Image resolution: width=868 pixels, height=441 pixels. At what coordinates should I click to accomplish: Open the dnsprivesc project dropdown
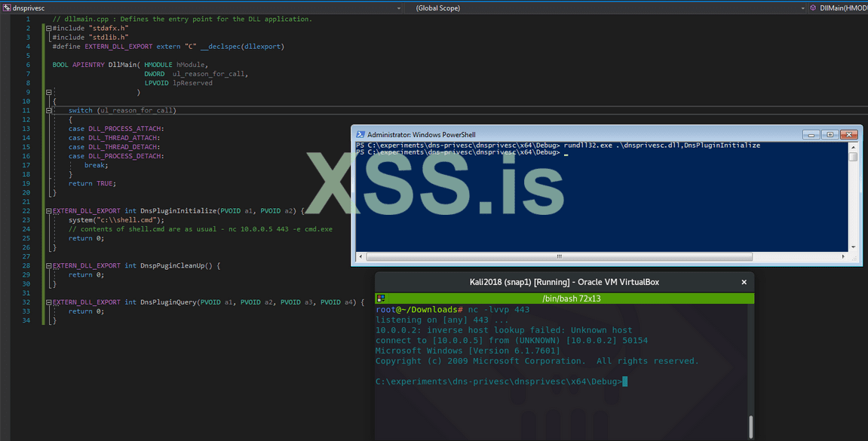click(399, 8)
